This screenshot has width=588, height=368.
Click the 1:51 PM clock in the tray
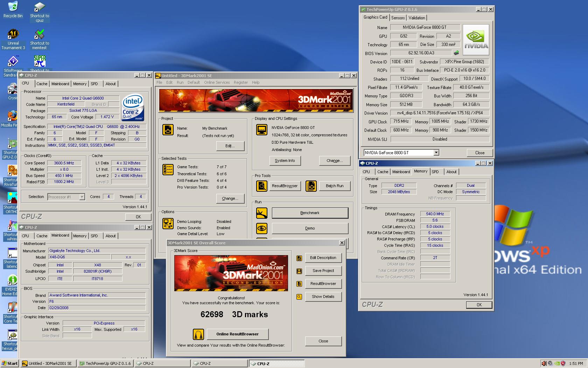[x=576, y=363]
